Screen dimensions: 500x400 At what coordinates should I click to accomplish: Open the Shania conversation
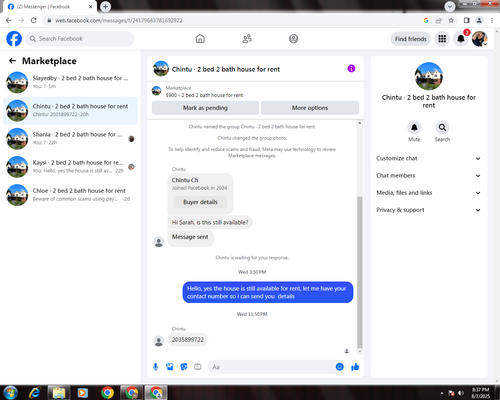(70, 139)
